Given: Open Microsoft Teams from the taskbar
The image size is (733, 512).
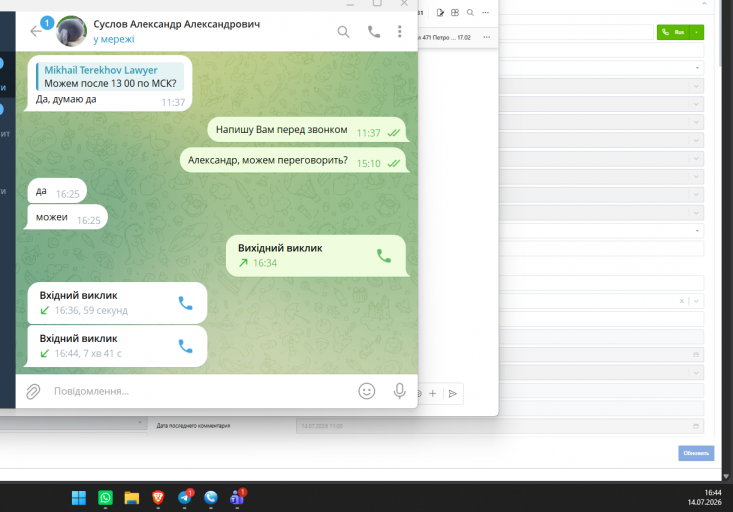Looking at the screenshot, I should click(237, 498).
